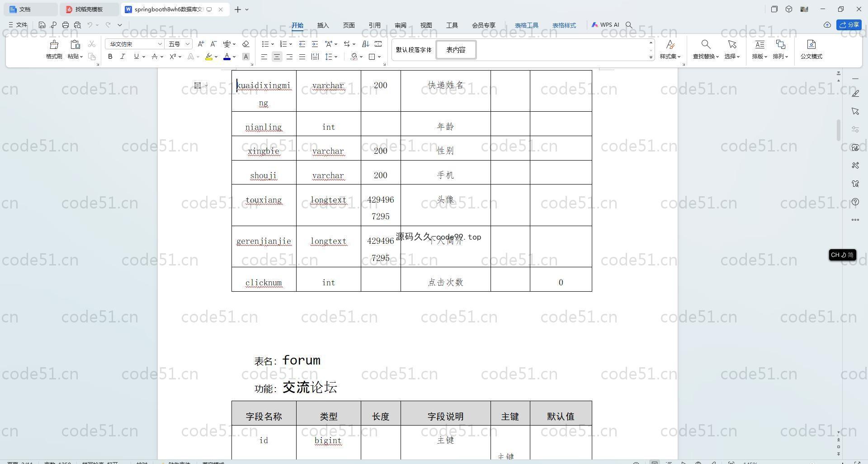
Task: Click the highlight color marker swatch
Action: tap(208, 57)
